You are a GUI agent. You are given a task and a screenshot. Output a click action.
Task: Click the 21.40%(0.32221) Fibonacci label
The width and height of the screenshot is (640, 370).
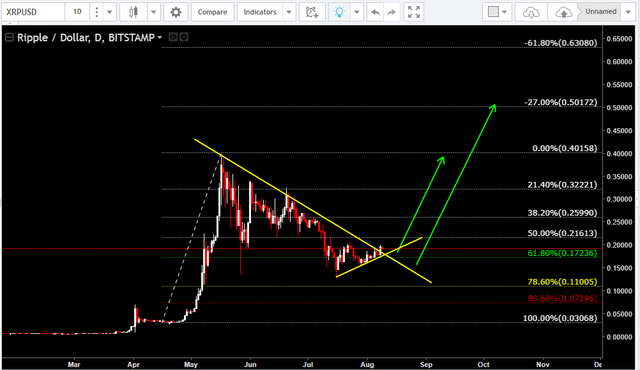point(562,185)
